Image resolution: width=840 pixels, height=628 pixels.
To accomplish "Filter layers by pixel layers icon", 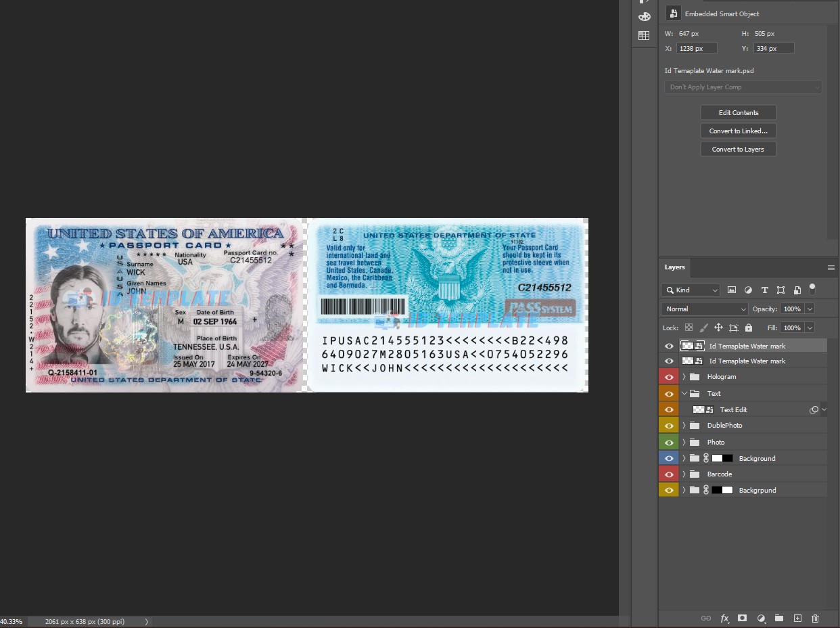I will pyautogui.click(x=732, y=290).
